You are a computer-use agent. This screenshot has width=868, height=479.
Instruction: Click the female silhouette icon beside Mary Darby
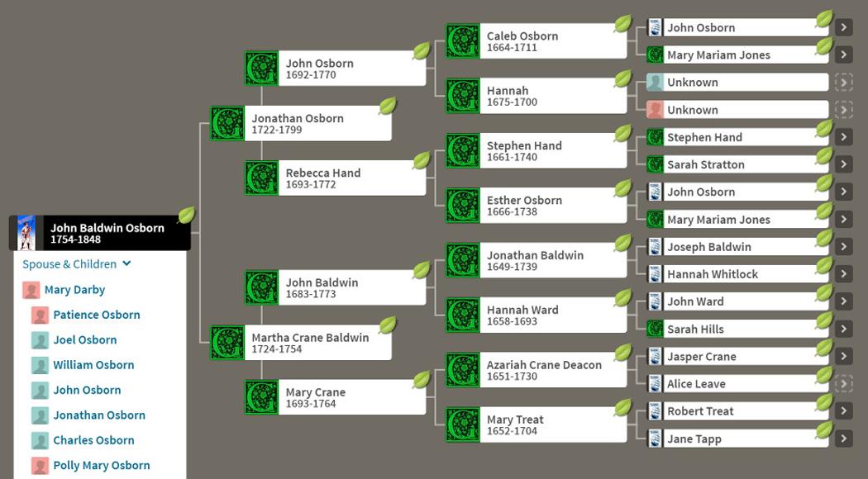[31, 290]
